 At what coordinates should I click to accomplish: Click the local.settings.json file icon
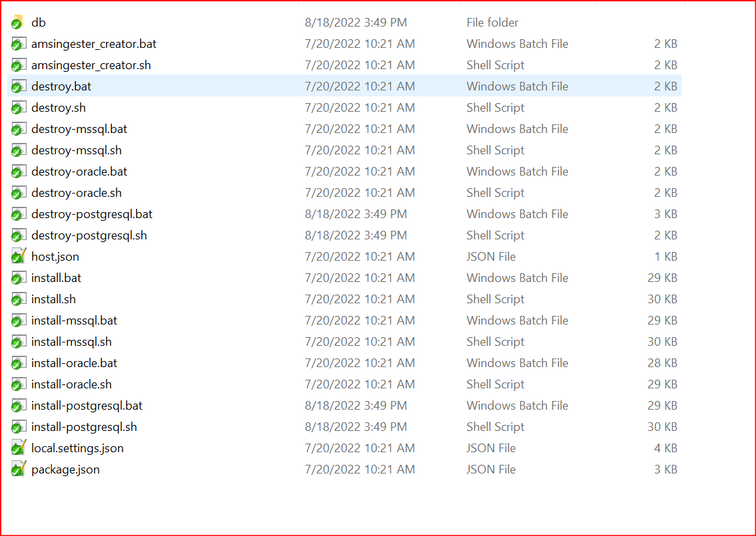point(19,448)
